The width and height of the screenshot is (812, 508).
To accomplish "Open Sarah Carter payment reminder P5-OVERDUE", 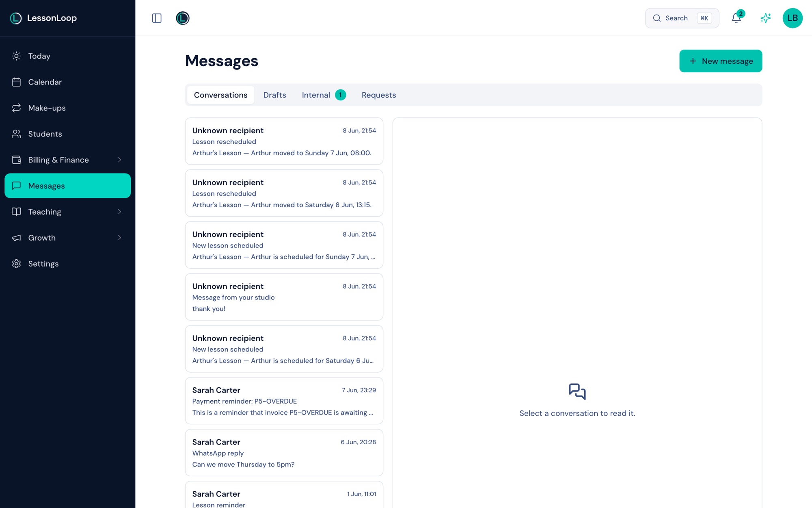I will 284,401.
